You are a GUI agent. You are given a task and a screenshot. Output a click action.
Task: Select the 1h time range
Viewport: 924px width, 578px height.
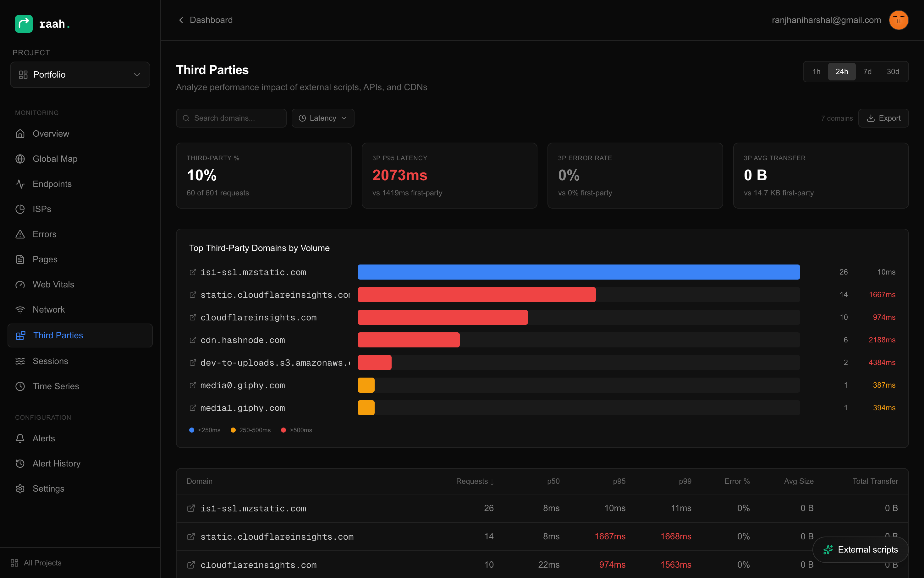click(817, 72)
